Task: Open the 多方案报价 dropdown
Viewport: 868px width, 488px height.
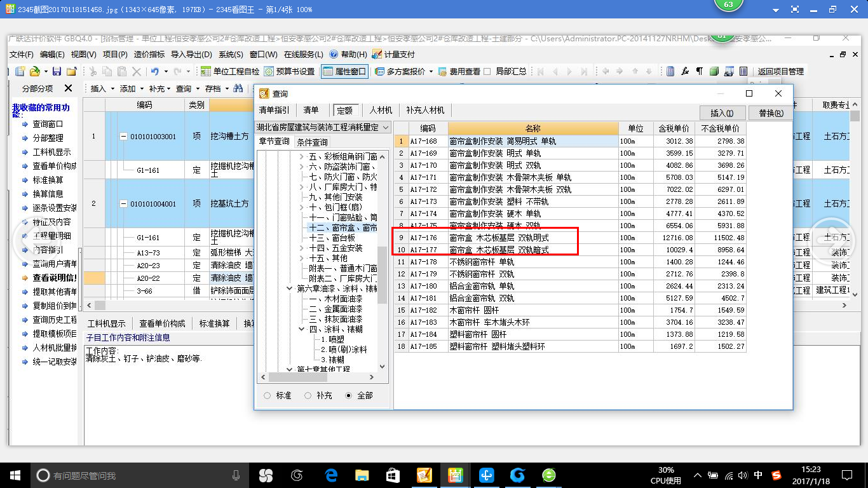Action: coord(431,71)
